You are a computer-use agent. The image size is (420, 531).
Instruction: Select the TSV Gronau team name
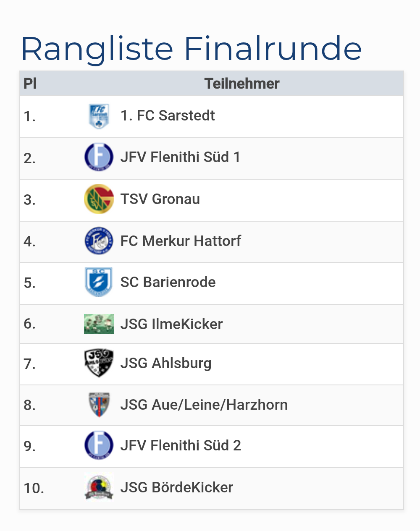[x=160, y=199]
